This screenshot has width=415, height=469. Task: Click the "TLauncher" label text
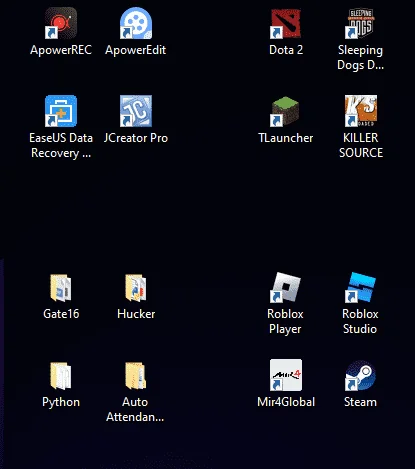(286, 138)
